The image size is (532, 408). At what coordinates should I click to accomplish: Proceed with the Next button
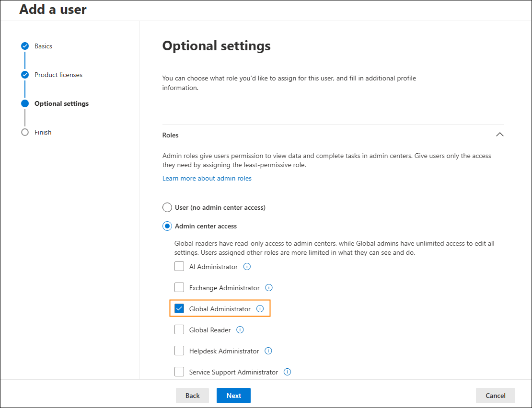(x=233, y=396)
